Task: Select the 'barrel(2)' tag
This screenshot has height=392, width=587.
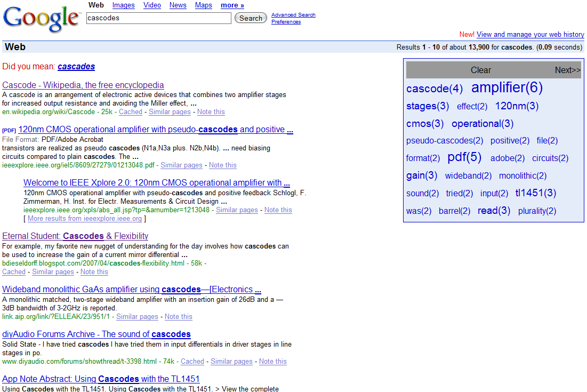Action: (x=454, y=211)
